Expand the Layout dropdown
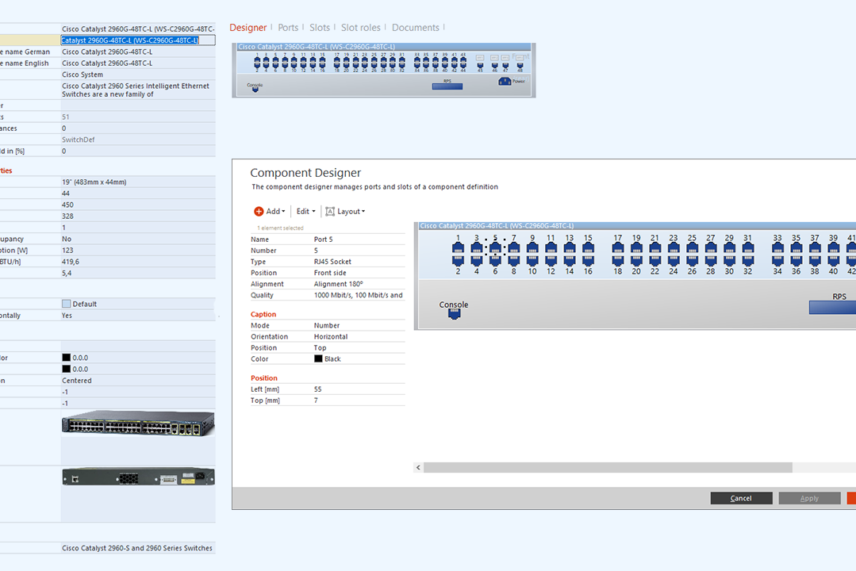This screenshot has height=571, width=856. coord(345,212)
